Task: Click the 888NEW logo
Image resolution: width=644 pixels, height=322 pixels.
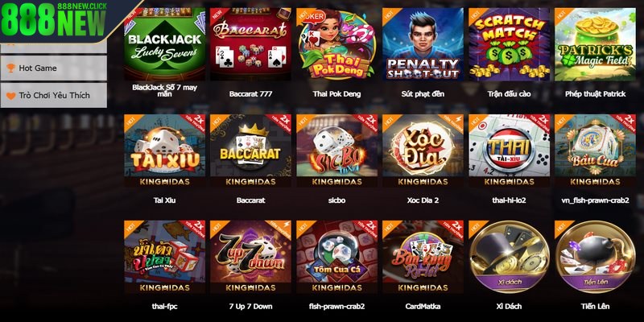Action: [x=54, y=19]
